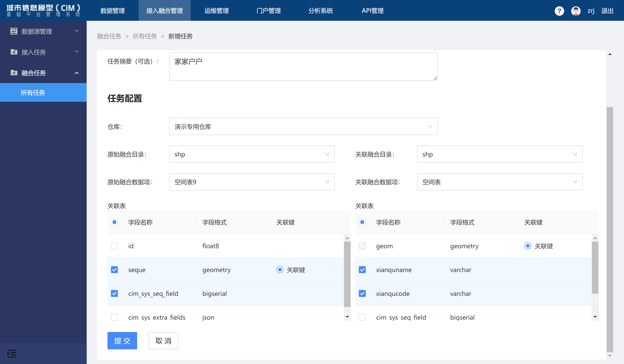The width and height of the screenshot is (624, 364).
Task: Click username zrj
Action: pos(591,11)
